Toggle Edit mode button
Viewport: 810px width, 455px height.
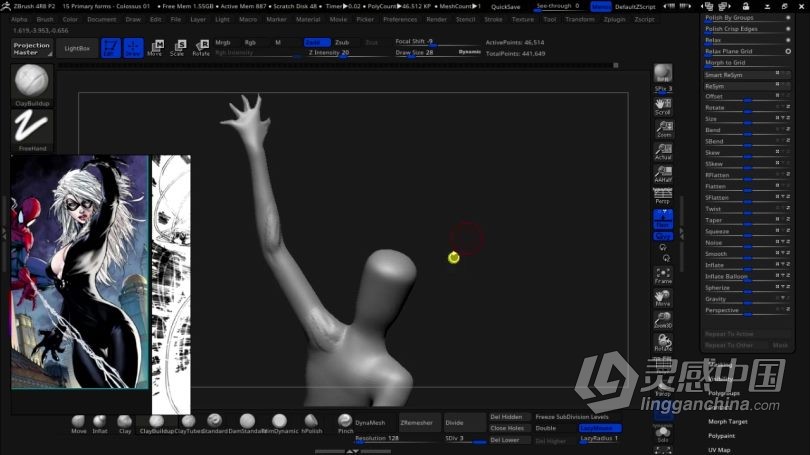111,48
